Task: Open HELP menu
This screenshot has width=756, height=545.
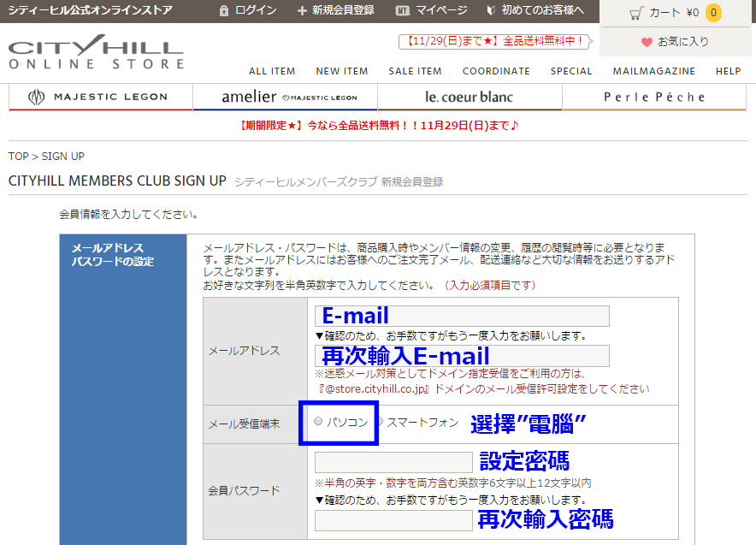Action: point(728,71)
